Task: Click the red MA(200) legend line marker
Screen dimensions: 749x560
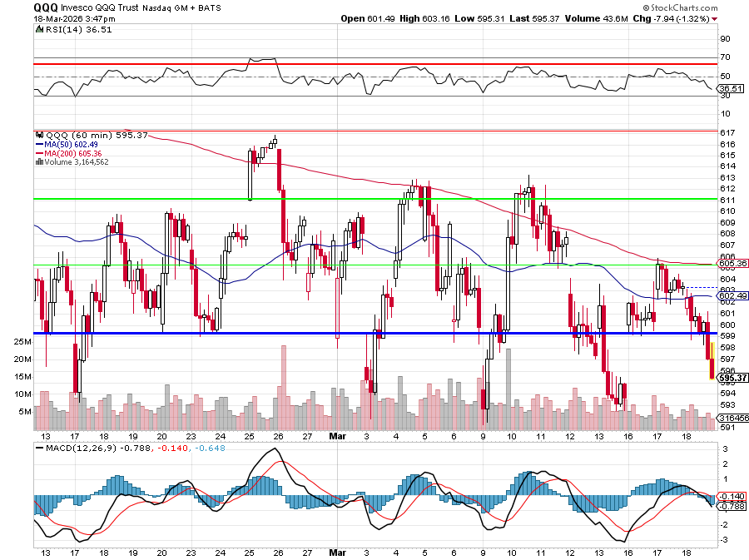Action: (39, 153)
